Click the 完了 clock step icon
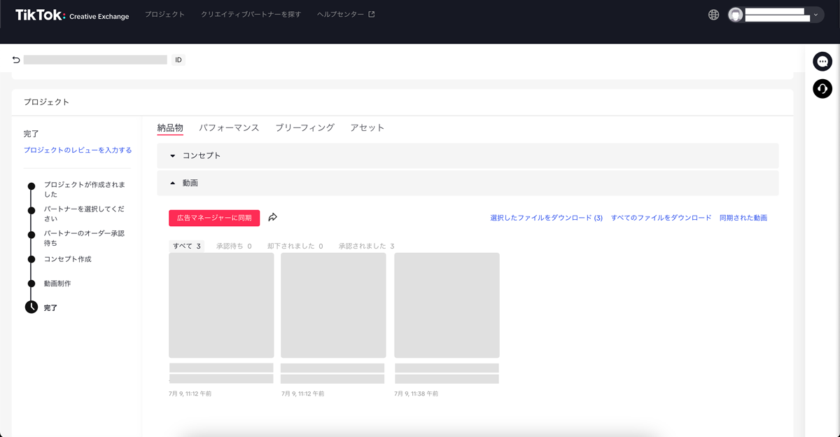840x437 pixels. click(x=31, y=307)
